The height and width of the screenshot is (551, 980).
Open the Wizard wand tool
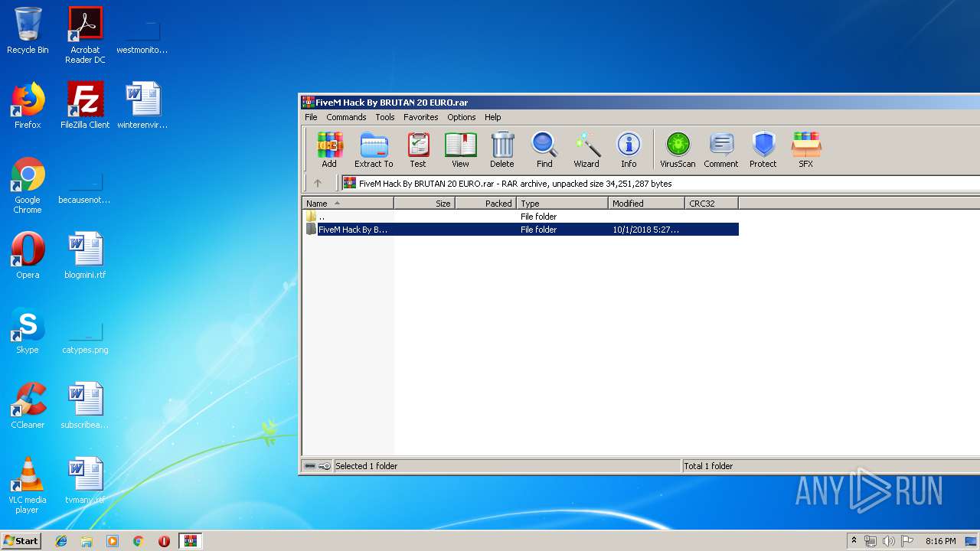coord(586,149)
